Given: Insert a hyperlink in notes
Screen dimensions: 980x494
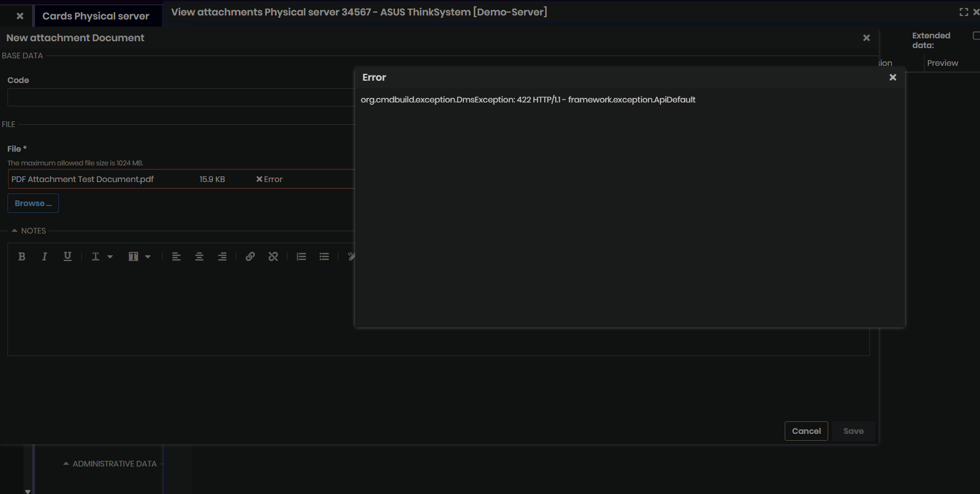Looking at the screenshot, I should tap(250, 256).
